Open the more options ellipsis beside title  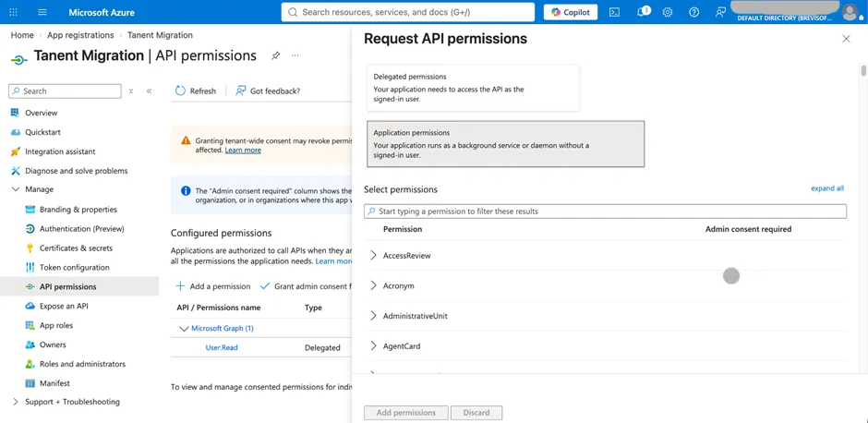[x=295, y=56]
